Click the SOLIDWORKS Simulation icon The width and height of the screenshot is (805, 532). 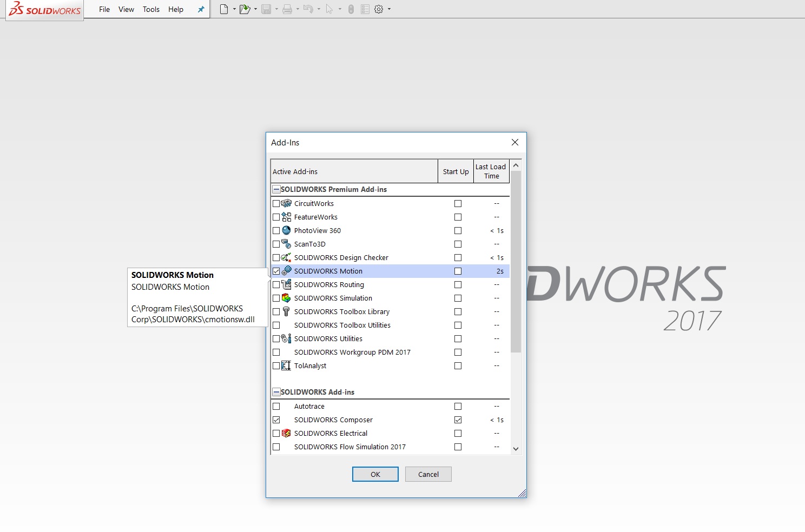tap(286, 298)
